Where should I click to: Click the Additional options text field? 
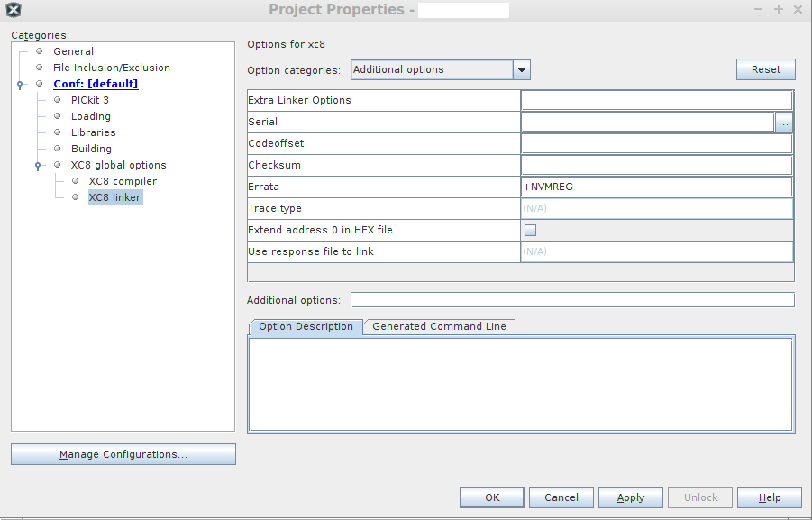point(572,300)
